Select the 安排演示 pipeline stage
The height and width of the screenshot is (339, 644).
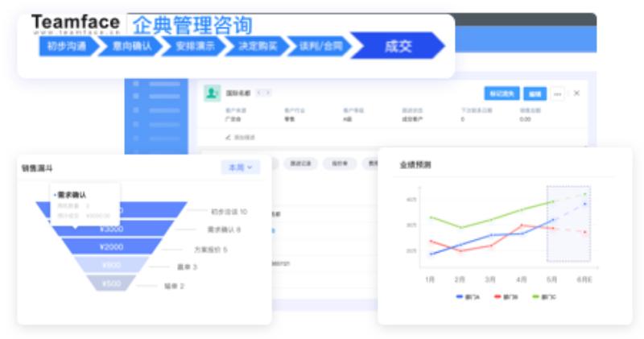195,46
